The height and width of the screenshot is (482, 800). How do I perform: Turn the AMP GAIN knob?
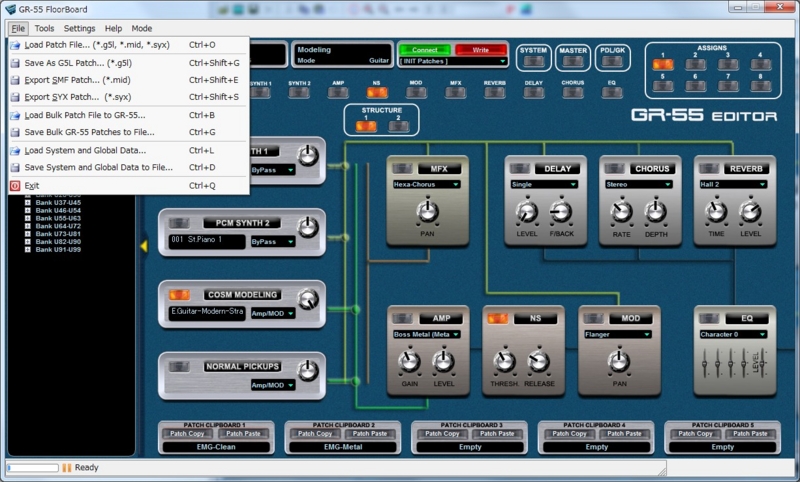click(x=408, y=361)
